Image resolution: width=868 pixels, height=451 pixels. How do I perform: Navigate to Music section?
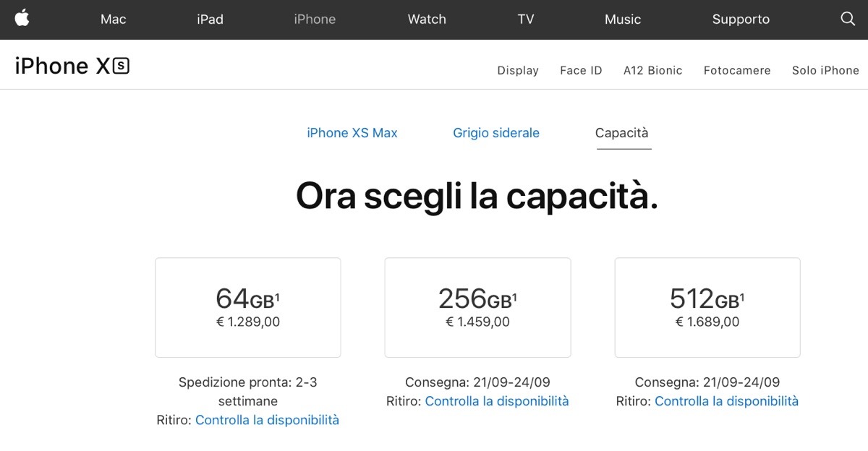coord(623,20)
